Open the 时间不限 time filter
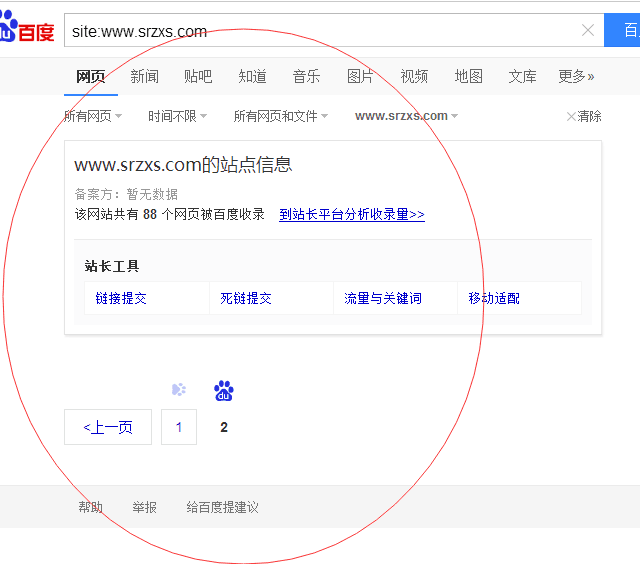 point(177,116)
